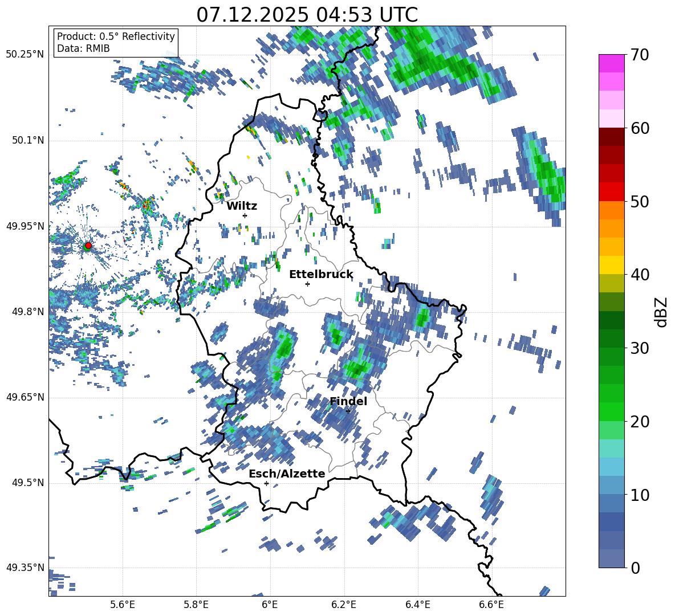Click the Findel city label

coord(348,401)
